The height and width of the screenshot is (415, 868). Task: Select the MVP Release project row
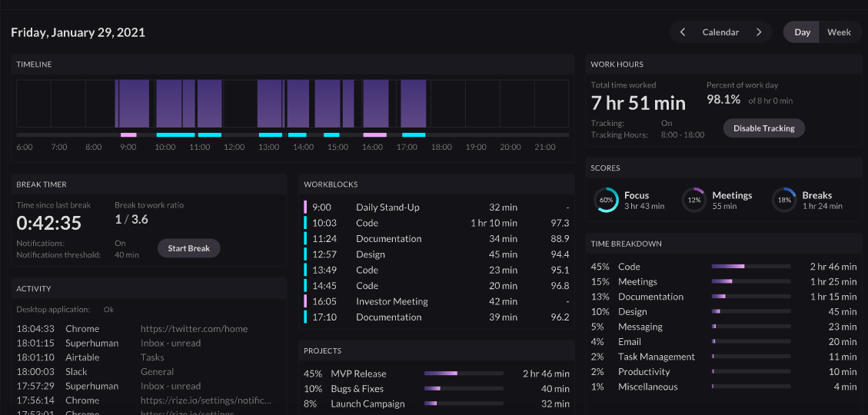coord(437,373)
